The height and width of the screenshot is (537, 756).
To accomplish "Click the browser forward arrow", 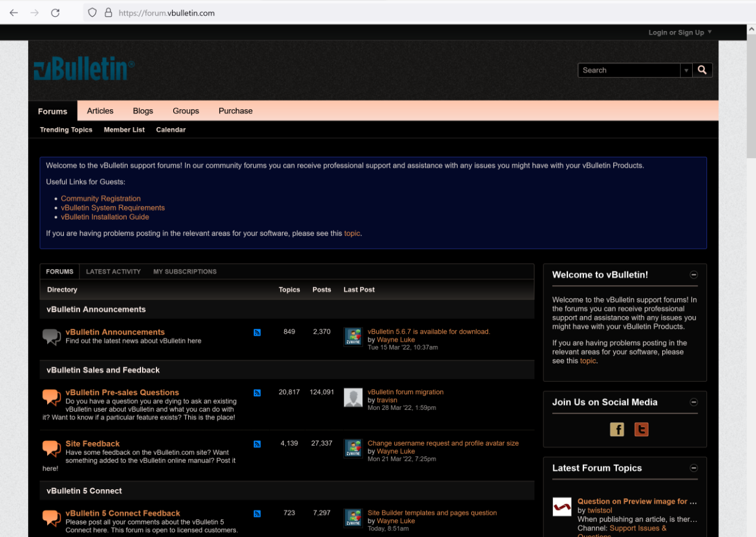I will [x=35, y=13].
